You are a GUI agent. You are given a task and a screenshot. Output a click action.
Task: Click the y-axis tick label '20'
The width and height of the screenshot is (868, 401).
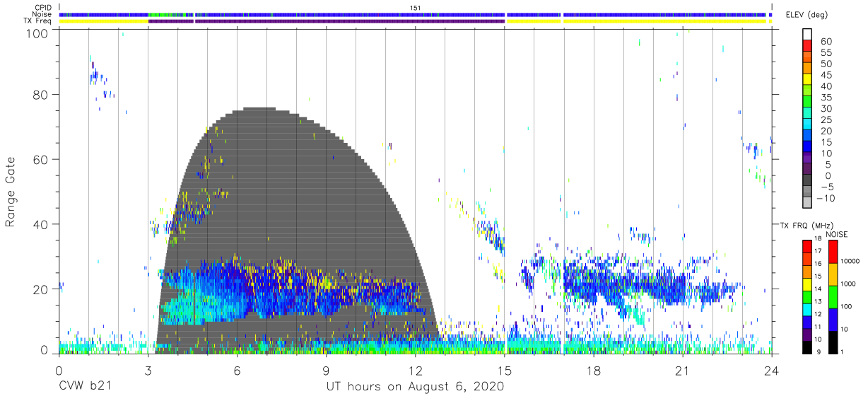coord(40,289)
